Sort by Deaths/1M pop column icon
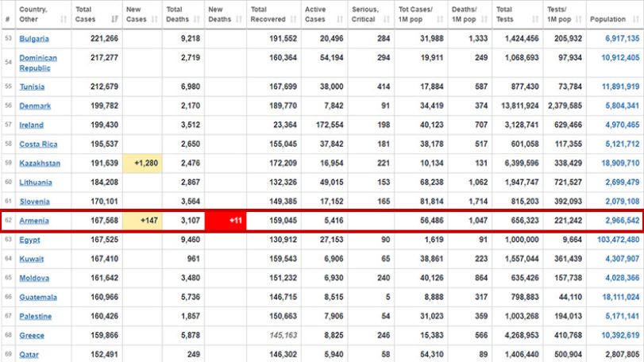This screenshot has width=644, height=362. coord(484,19)
